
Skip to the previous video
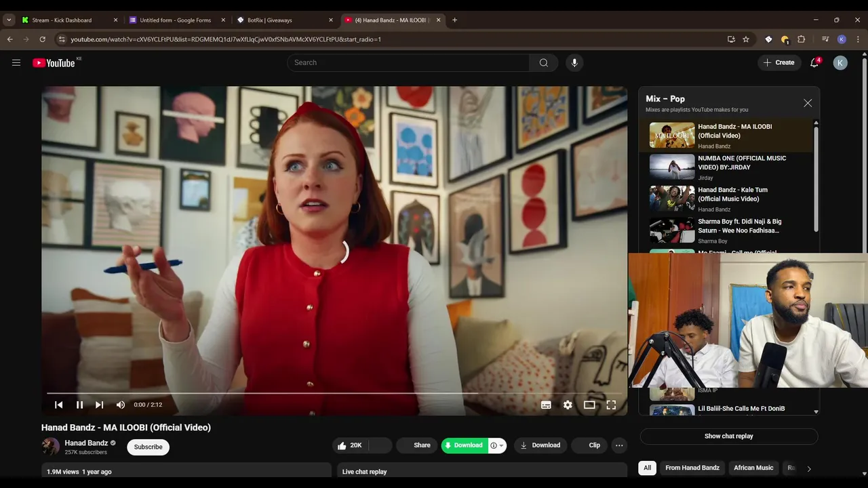coord(59,405)
